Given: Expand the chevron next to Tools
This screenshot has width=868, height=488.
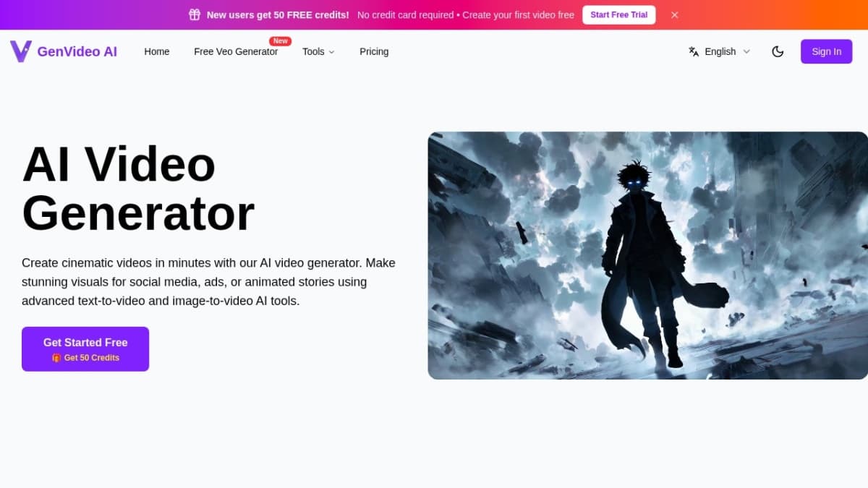Looking at the screenshot, I should tap(332, 52).
